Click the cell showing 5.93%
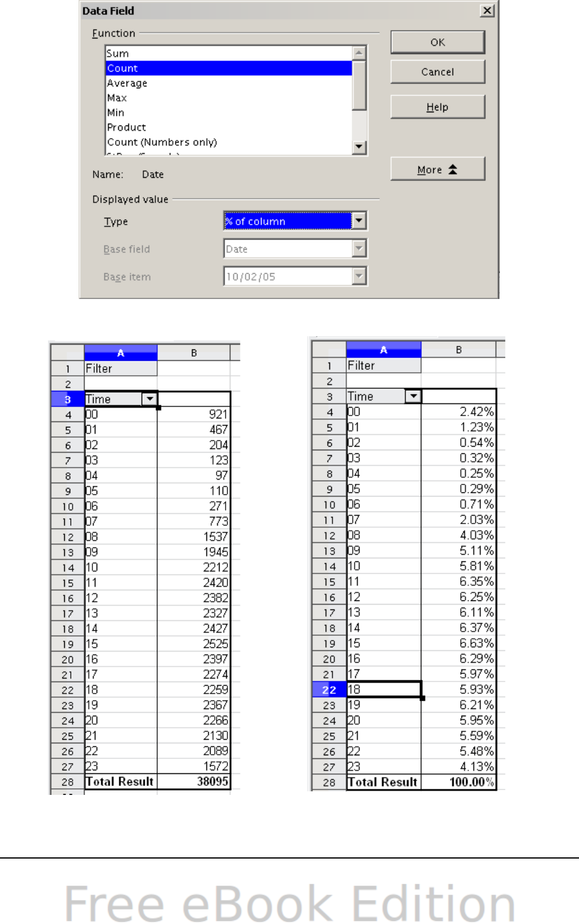 [x=458, y=689]
